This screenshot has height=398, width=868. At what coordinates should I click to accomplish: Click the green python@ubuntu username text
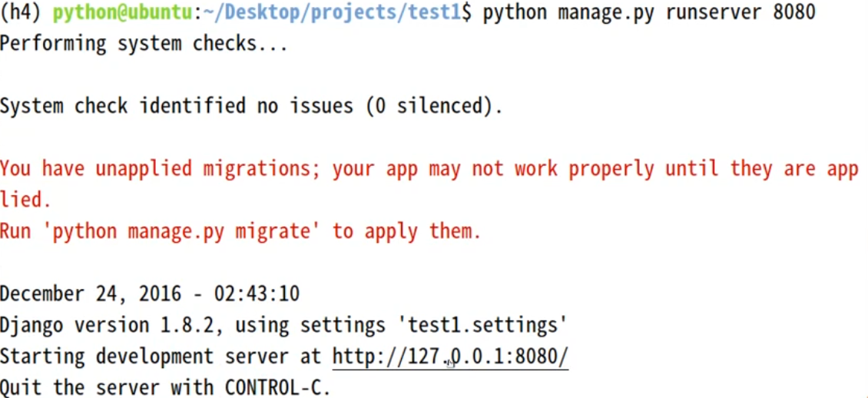coord(122,12)
